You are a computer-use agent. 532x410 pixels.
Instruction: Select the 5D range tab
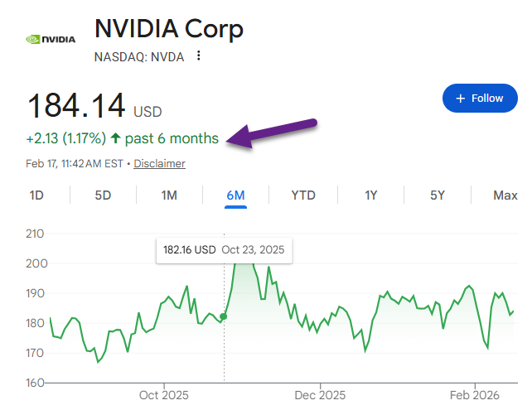pos(103,195)
